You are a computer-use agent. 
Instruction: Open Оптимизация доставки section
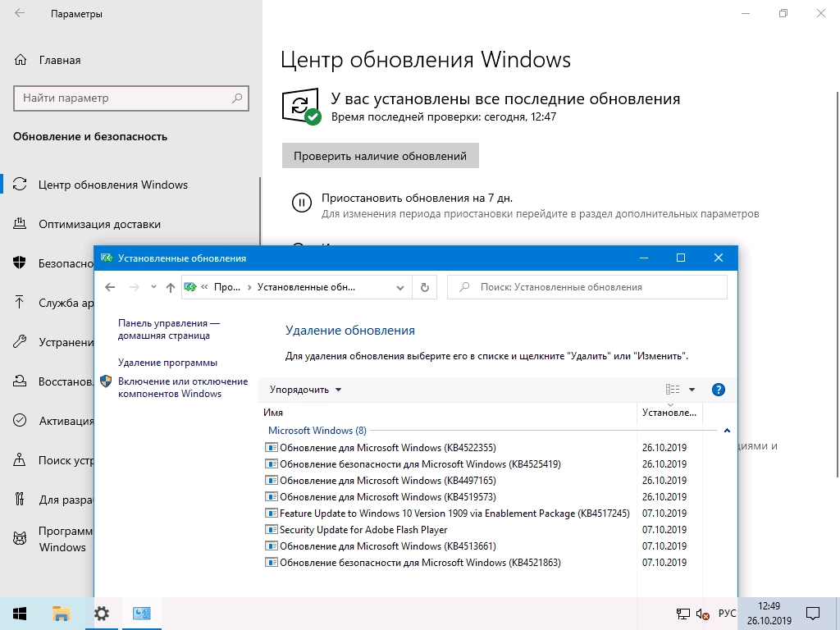99,225
